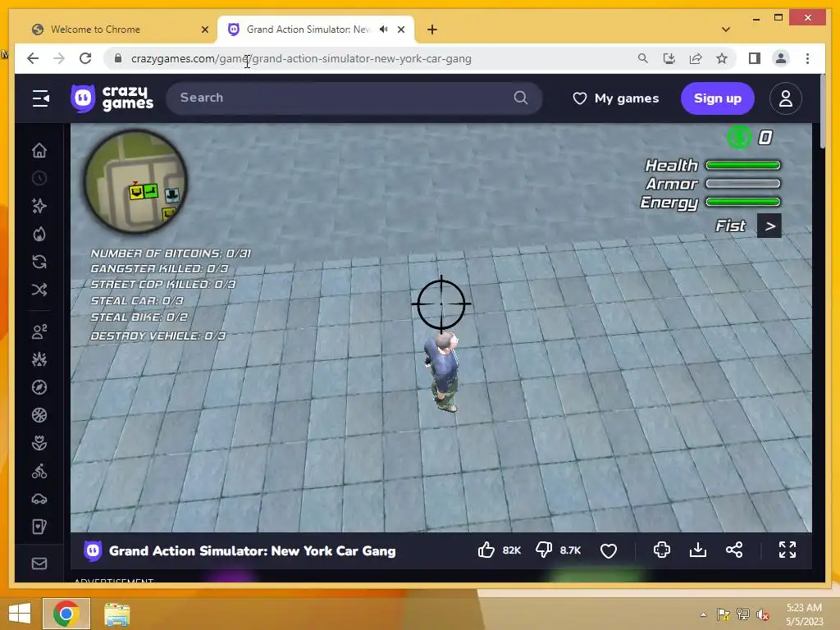This screenshot has height=630, width=840.
Task: Click the Sign up button
Action: click(x=718, y=98)
